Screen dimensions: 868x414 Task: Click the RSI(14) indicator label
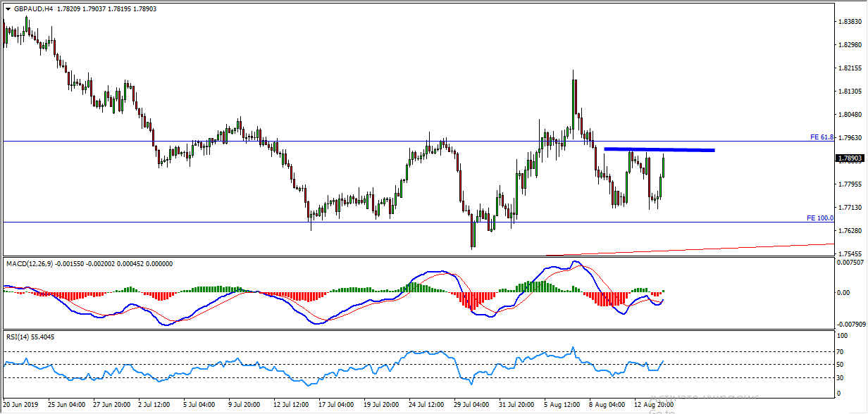[18, 337]
